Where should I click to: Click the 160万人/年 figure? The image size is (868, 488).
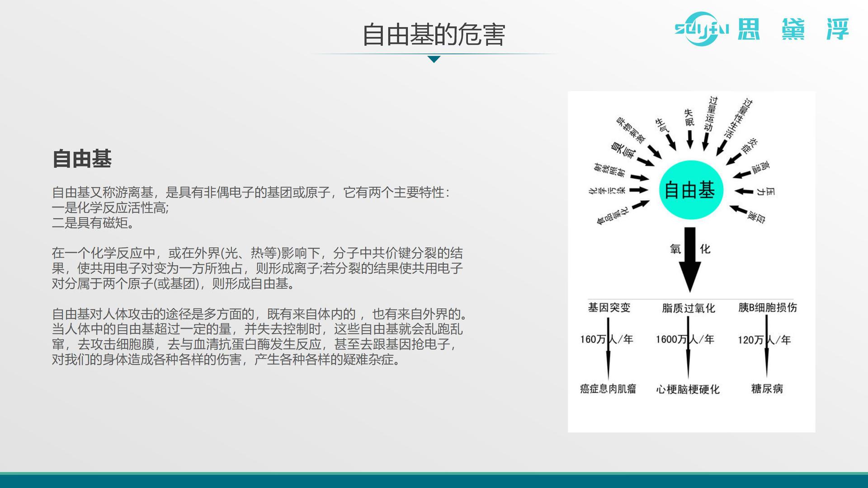pos(607,339)
